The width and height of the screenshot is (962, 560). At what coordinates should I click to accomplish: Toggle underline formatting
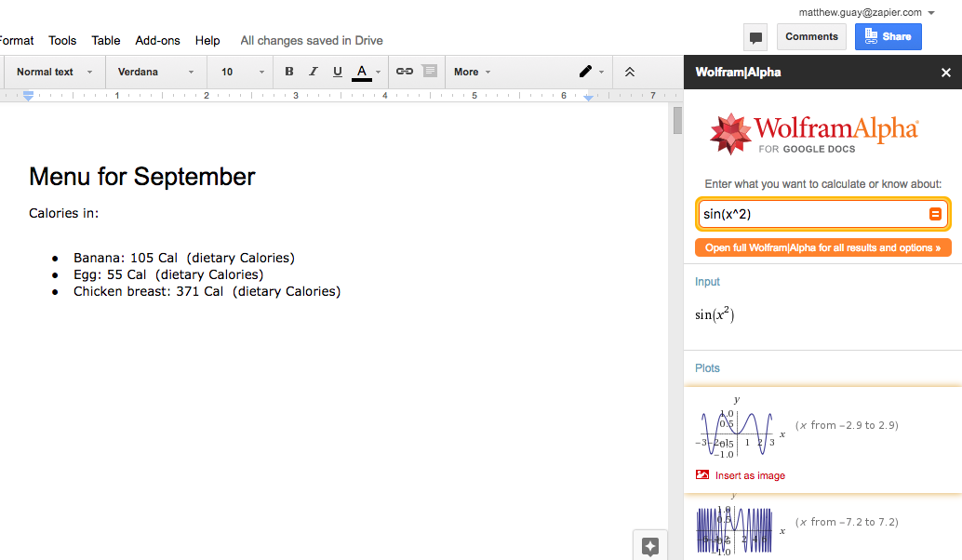click(338, 72)
